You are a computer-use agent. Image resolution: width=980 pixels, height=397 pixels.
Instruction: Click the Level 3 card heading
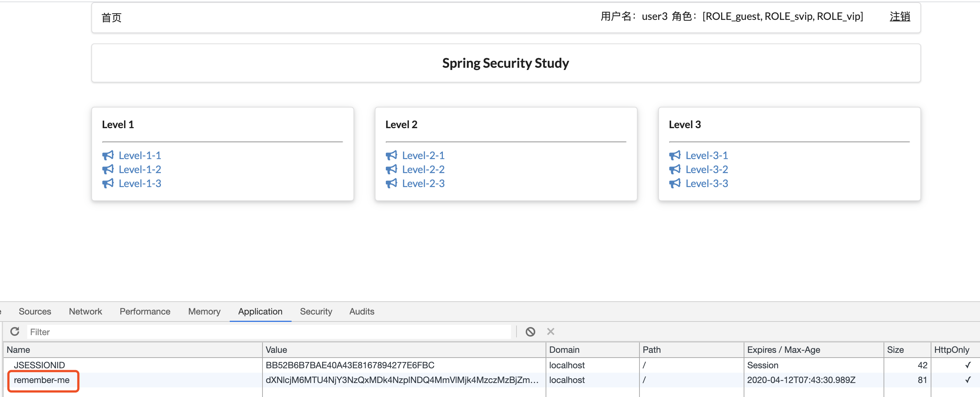tap(685, 124)
